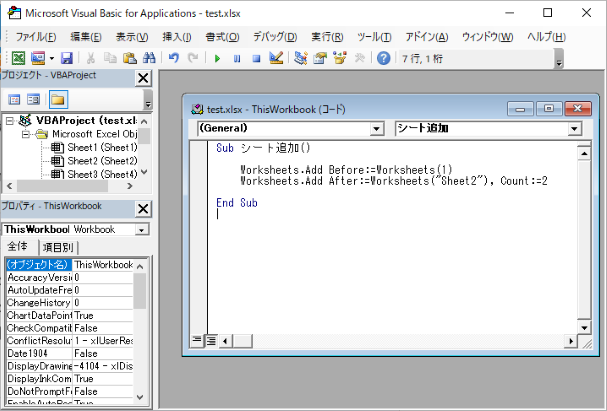Open the デバッグ(D) menu
The width and height of the screenshot is (607, 411).
pos(275,37)
